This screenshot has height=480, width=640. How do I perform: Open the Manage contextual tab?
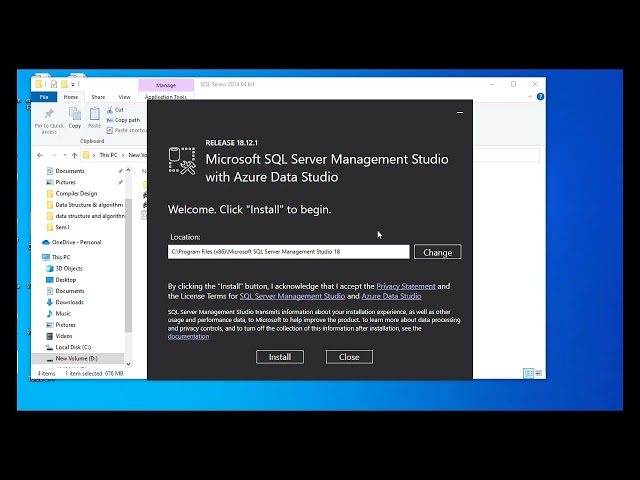click(x=166, y=85)
